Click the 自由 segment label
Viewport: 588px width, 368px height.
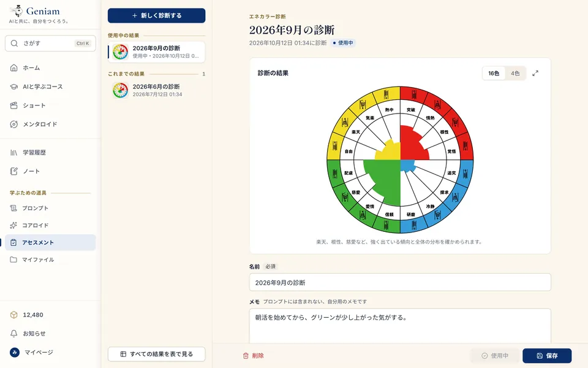coord(349,151)
